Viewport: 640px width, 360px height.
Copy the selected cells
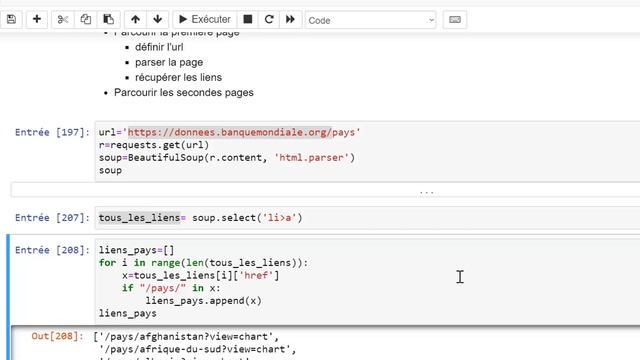pos(86,19)
